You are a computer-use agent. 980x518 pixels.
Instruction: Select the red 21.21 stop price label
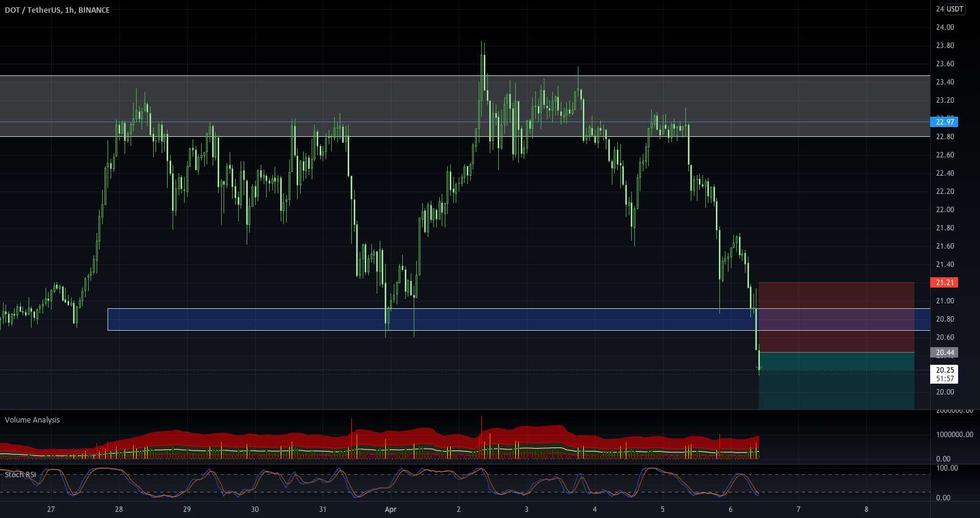944,283
